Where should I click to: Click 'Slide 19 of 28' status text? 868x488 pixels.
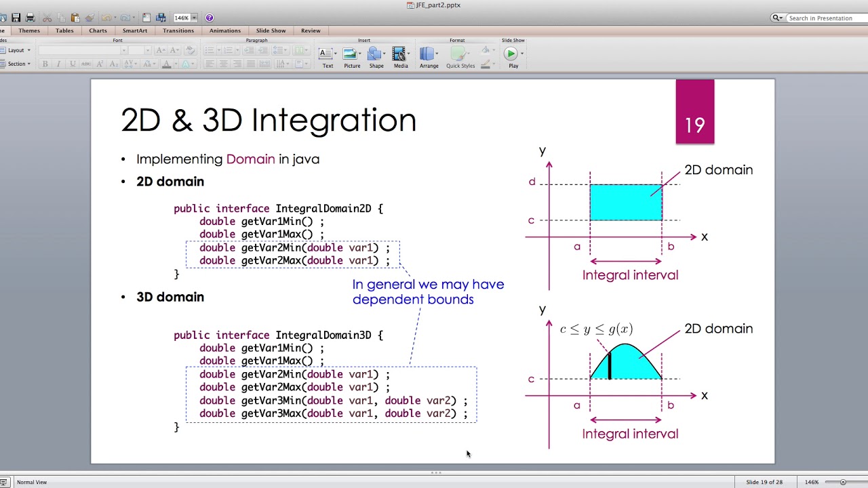[764, 482]
